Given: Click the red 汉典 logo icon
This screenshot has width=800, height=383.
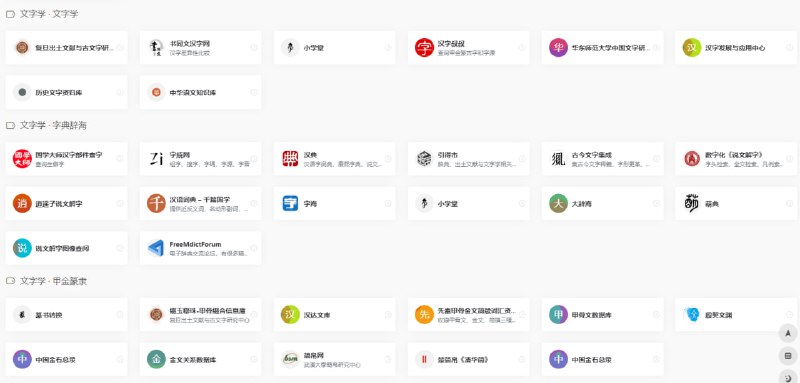Looking at the screenshot, I should (x=290, y=159).
